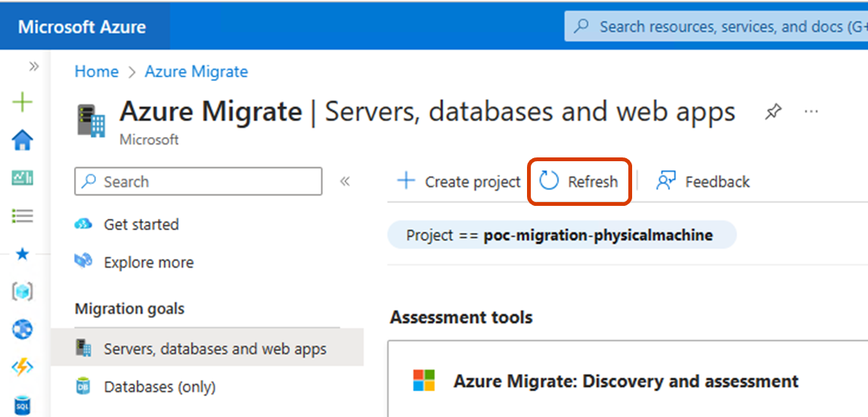The width and height of the screenshot is (868, 417).
Task: Open Get started in side menu
Action: click(x=141, y=225)
